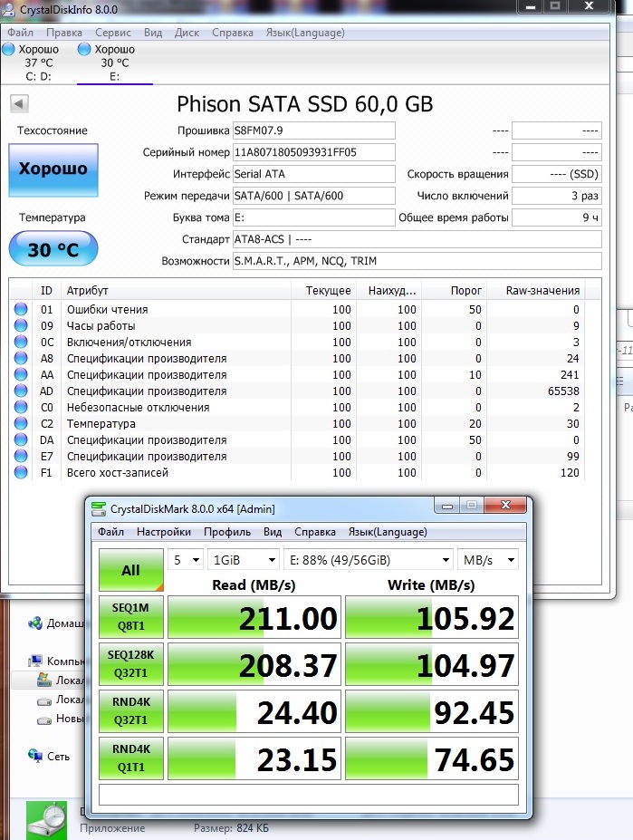
Task: Click status circle of C2 Температура row
Action: (21, 423)
